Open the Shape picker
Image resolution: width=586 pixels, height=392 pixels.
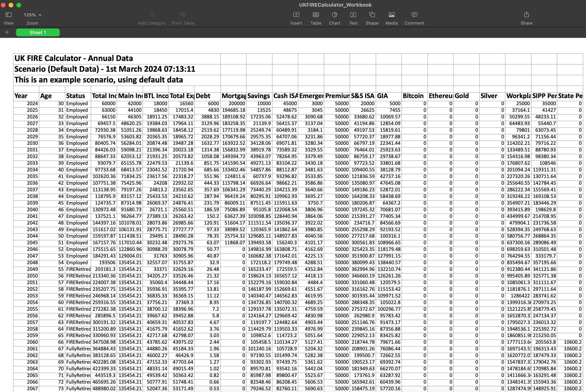(x=372, y=15)
